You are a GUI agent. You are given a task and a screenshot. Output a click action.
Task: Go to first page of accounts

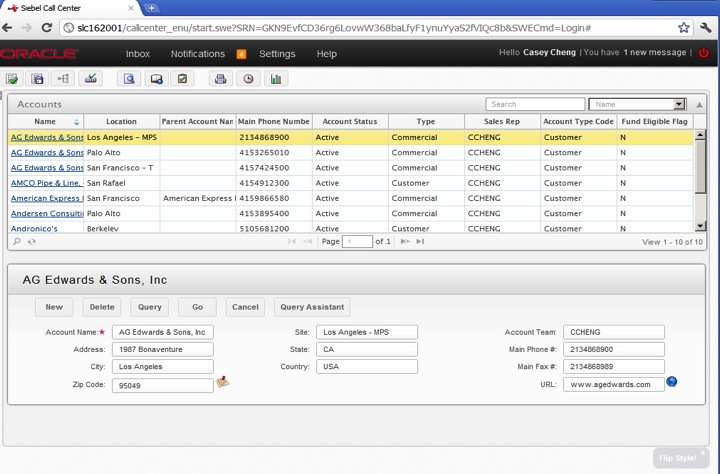coord(292,241)
